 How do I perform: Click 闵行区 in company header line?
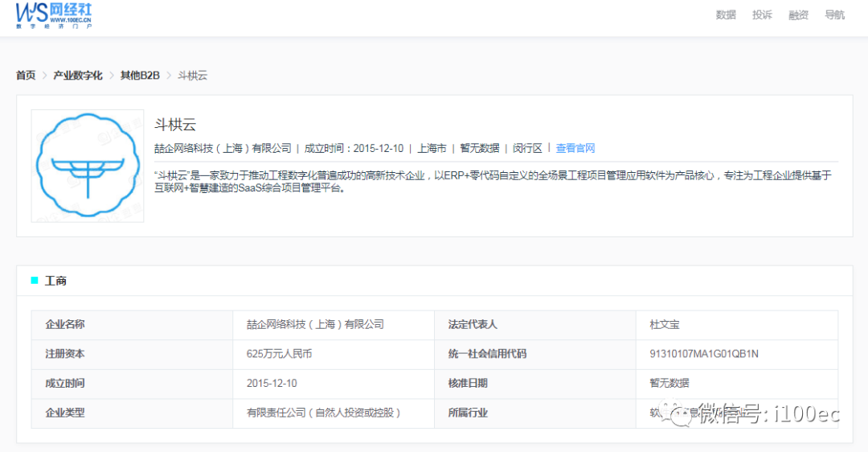pyautogui.click(x=527, y=148)
